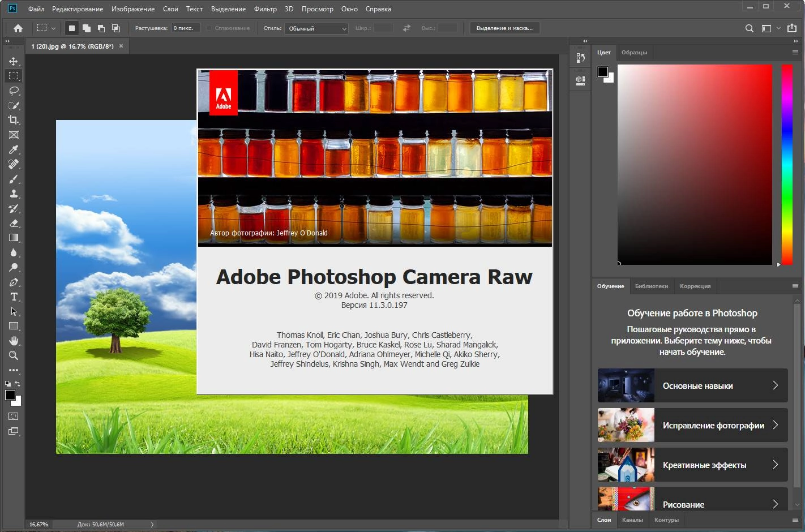Viewport: 805px width, 532px height.
Task: Click the Home icon in options bar
Action: 18,28
